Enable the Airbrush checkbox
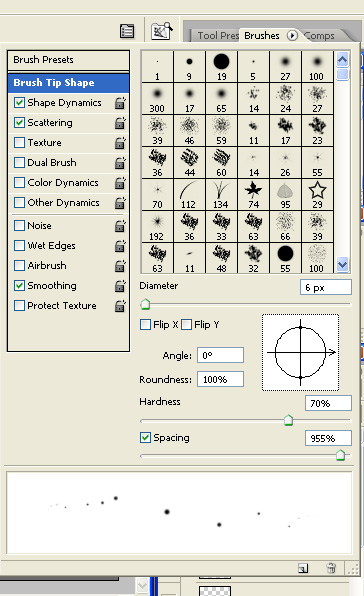364x596 pixels. [19, 266]
